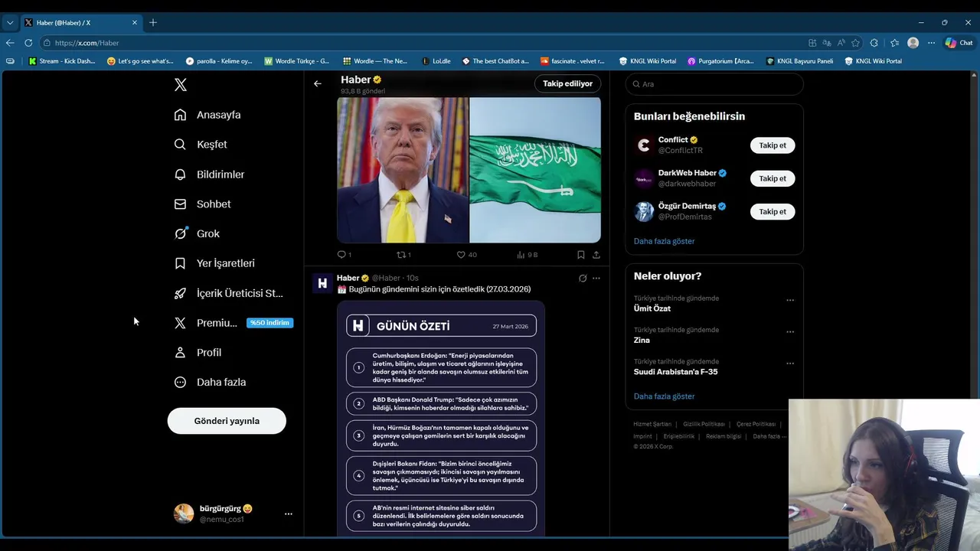The width and height of the screenshot is (980, 551).
Task: Repost the Trump post
Action: (403, 255)
